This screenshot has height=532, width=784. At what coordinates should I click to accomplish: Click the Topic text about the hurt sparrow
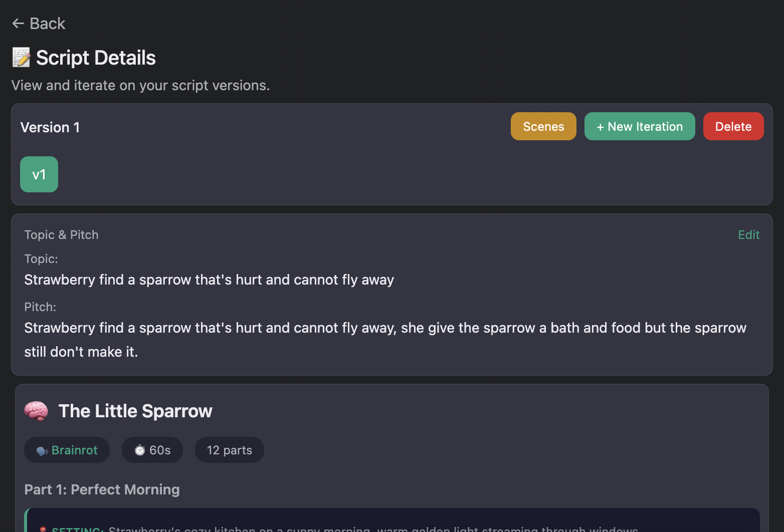point(209,280)
